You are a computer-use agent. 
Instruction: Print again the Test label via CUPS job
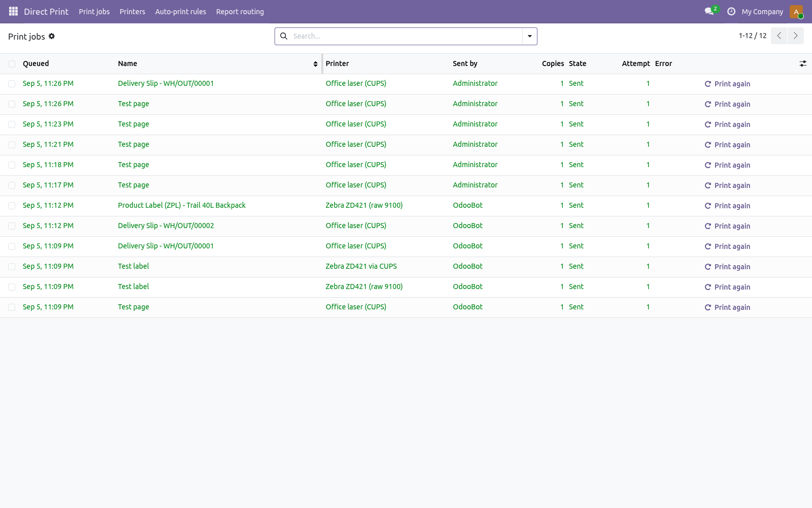coord(727,267)
